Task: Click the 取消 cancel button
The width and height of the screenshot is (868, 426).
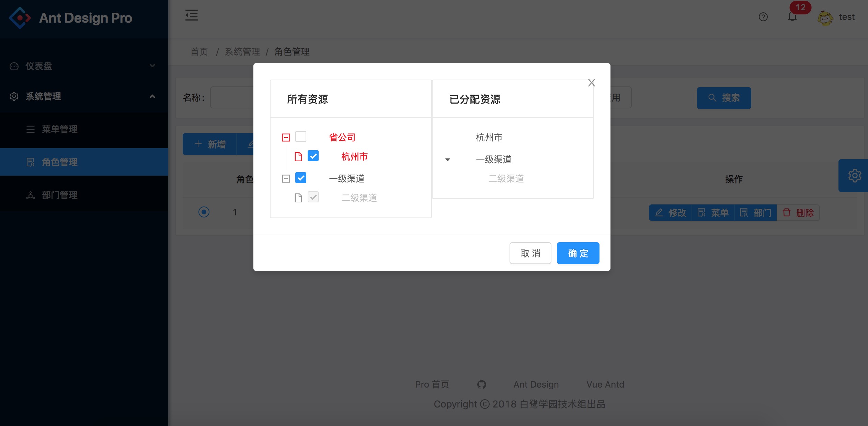Action: click(530, 253)
